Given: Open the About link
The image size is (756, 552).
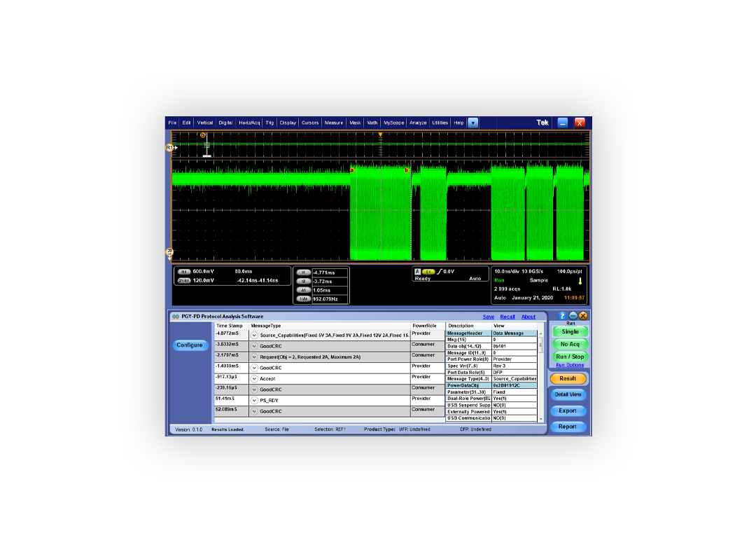Looking at the screenshot, I should [528, 317].
